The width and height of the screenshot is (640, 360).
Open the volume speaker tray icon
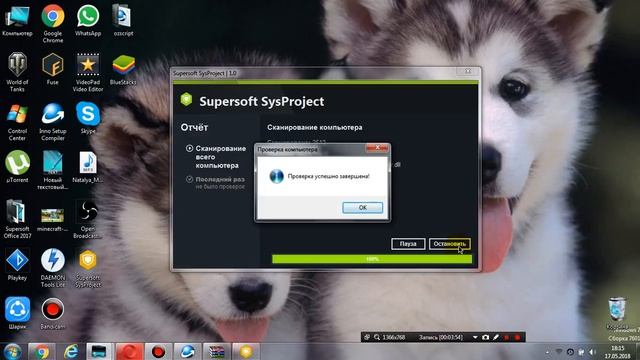click(x=593, y=352)
